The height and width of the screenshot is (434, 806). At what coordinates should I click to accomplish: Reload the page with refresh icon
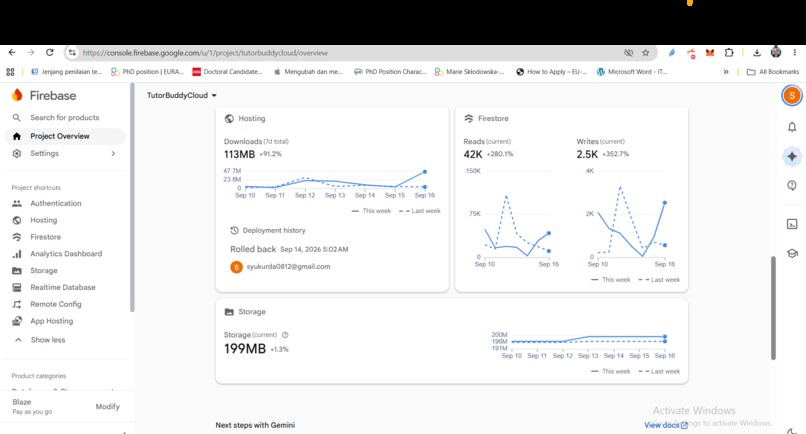tap(49, 52)
